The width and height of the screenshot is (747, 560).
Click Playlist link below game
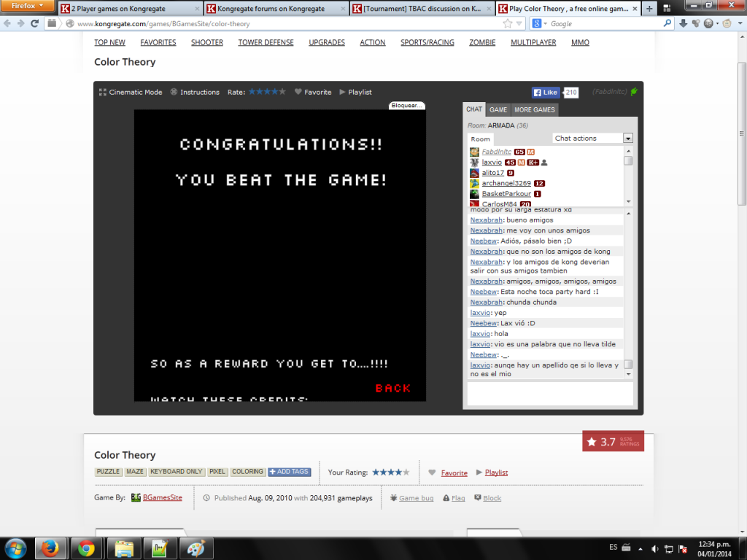[496, 472]
